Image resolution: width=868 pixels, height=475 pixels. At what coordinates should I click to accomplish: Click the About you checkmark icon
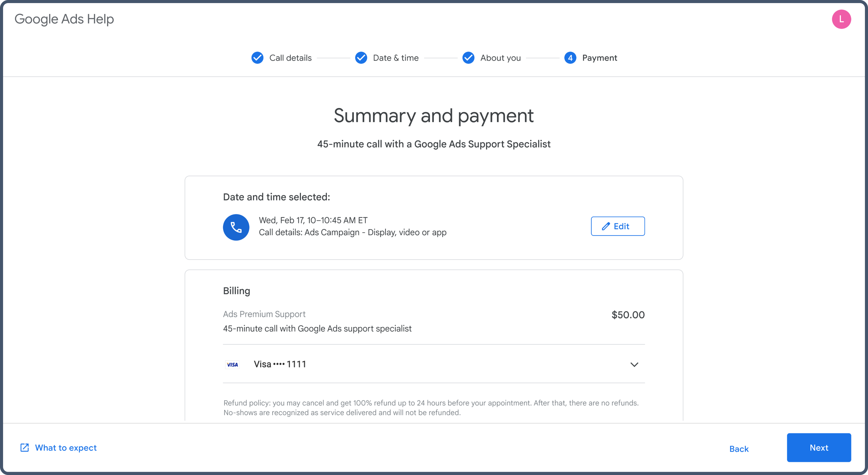pos(468,58)
